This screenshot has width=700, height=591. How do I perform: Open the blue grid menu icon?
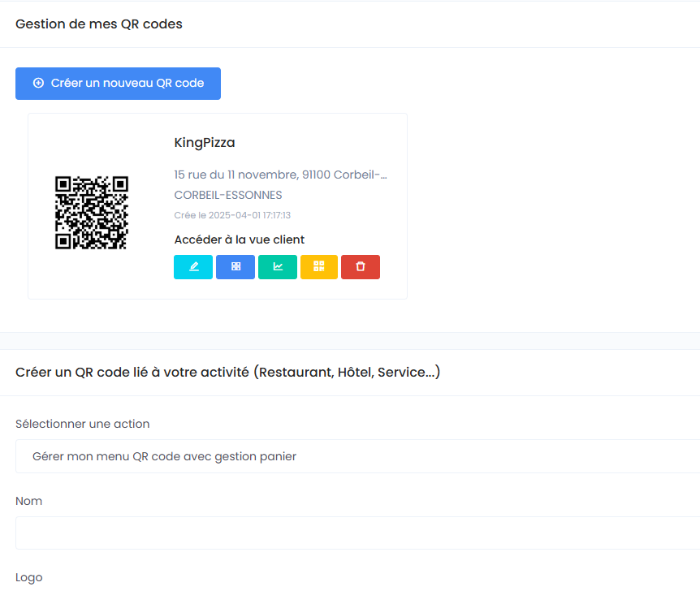pyautogui.click(x=235, y=266)
